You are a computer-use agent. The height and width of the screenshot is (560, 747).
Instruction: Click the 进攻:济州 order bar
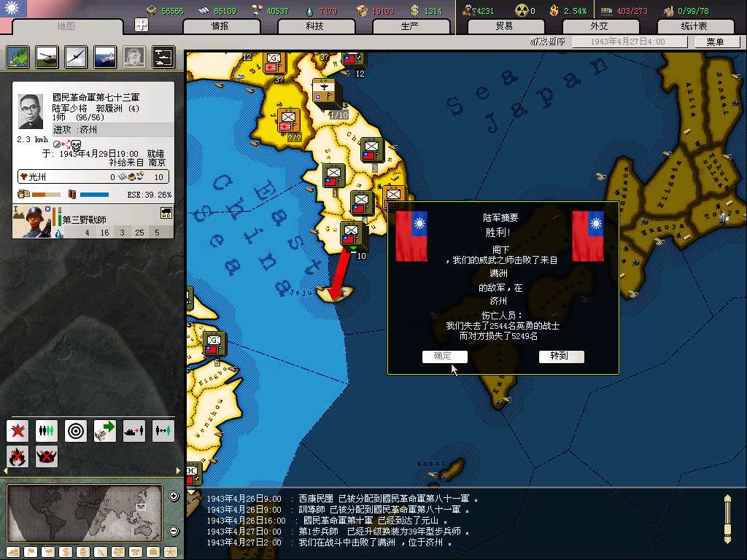(113, 130)
